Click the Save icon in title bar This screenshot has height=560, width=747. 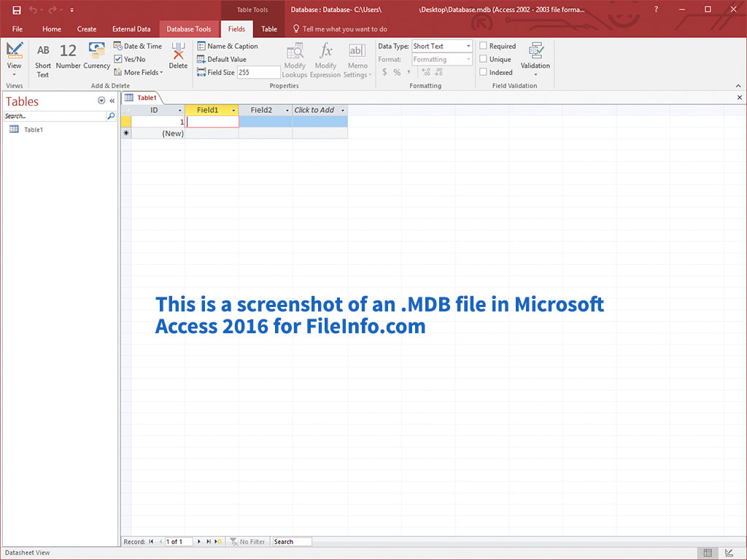(x=16, y=9)
